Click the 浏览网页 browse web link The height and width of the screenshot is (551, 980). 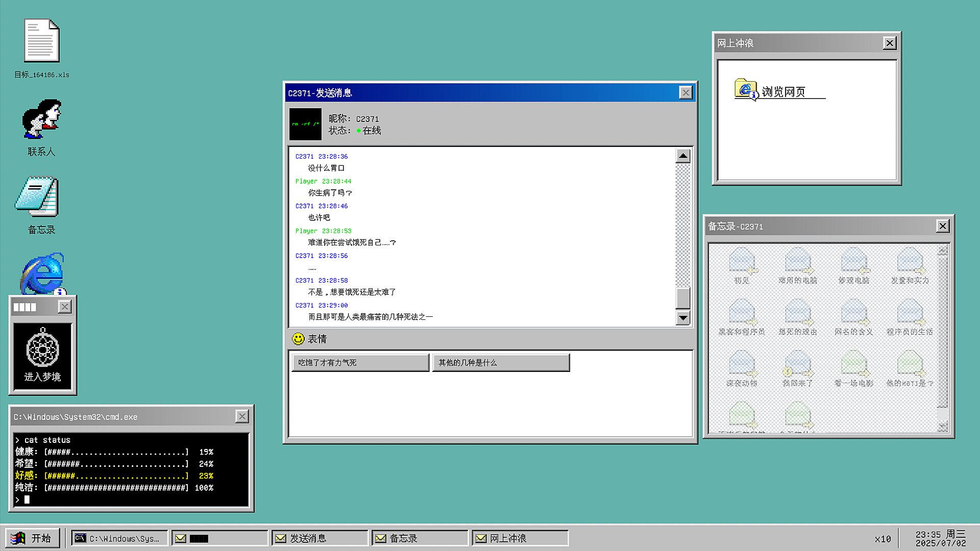[781, 91]
